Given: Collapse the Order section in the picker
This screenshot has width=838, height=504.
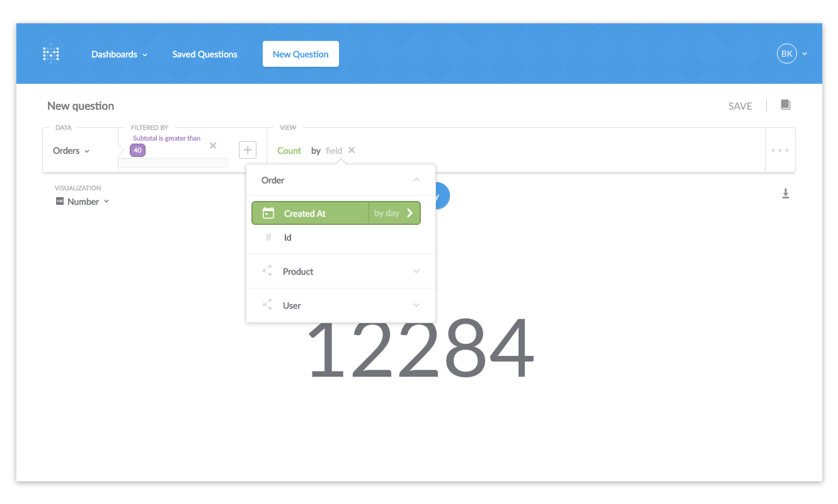Looking at the screenshot, I should pyautogui.click(x=416, y=180).
